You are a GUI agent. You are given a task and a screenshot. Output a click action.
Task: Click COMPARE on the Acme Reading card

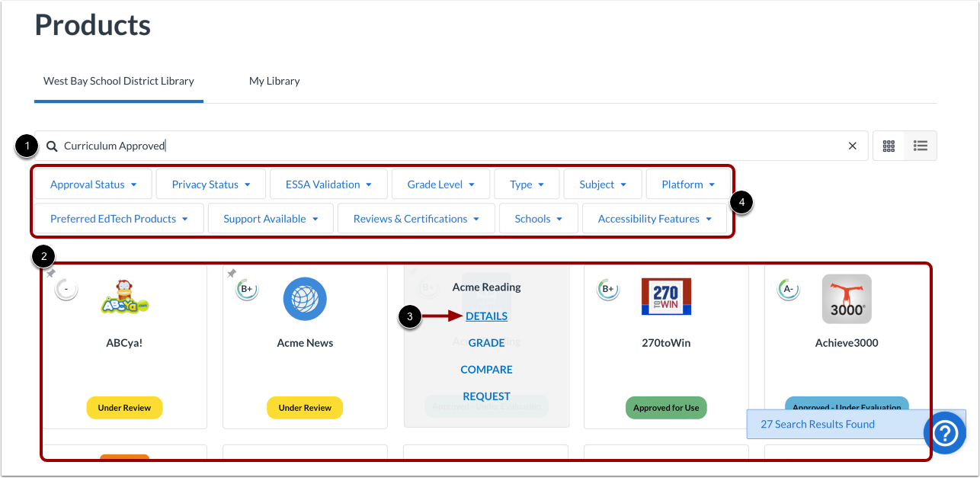[486, 369]
